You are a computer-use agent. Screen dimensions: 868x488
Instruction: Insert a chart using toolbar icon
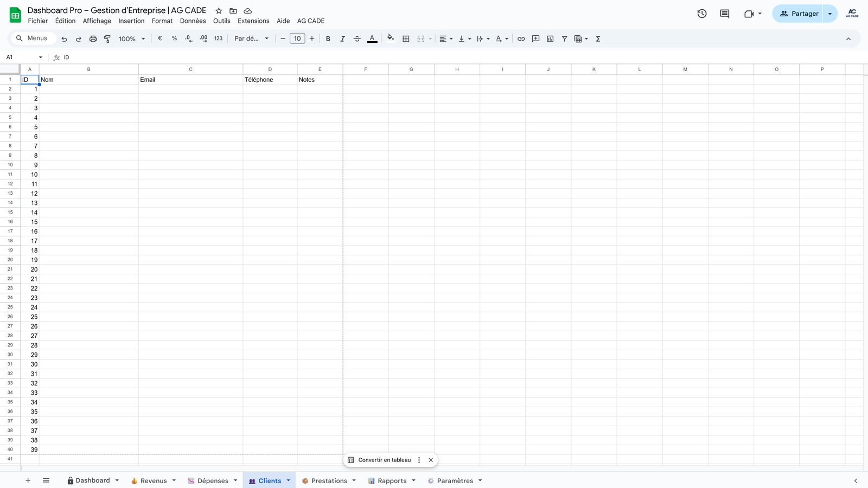[x=550, y=39]
